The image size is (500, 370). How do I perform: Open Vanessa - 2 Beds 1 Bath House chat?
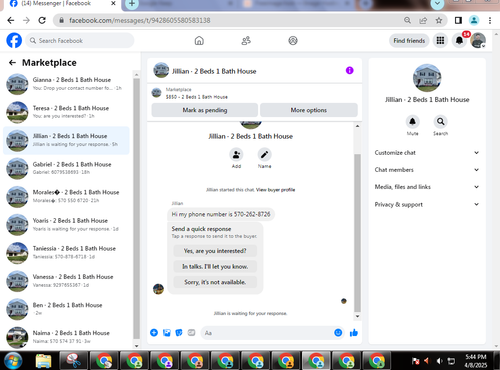point(66,281)
